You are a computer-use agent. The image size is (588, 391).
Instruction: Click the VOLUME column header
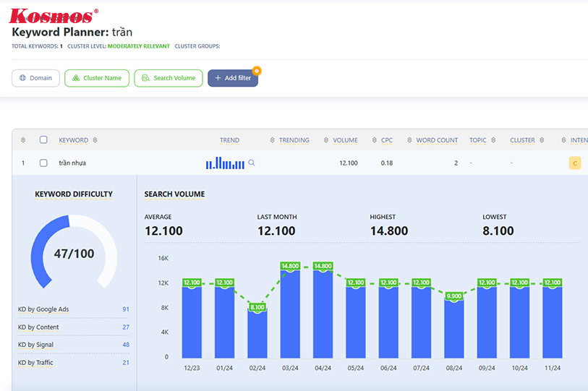[346, 140]
